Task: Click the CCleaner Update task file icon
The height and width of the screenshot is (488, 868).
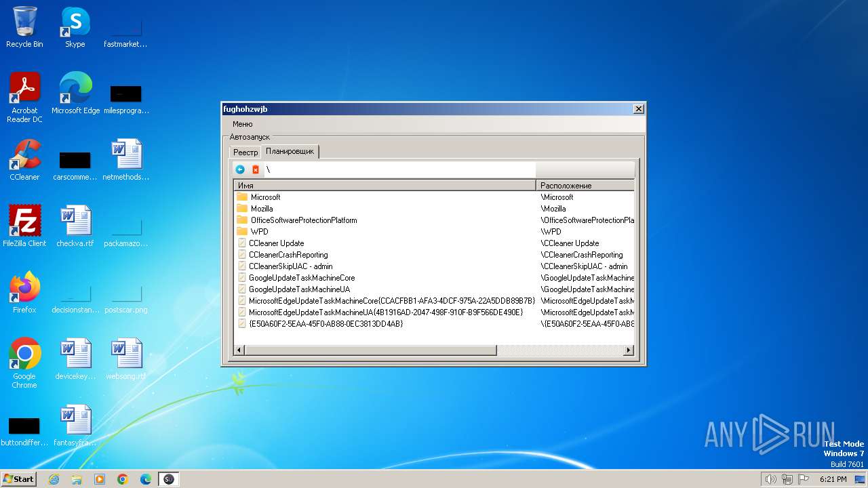Action: pyautogui.click(x=242, y=243)
